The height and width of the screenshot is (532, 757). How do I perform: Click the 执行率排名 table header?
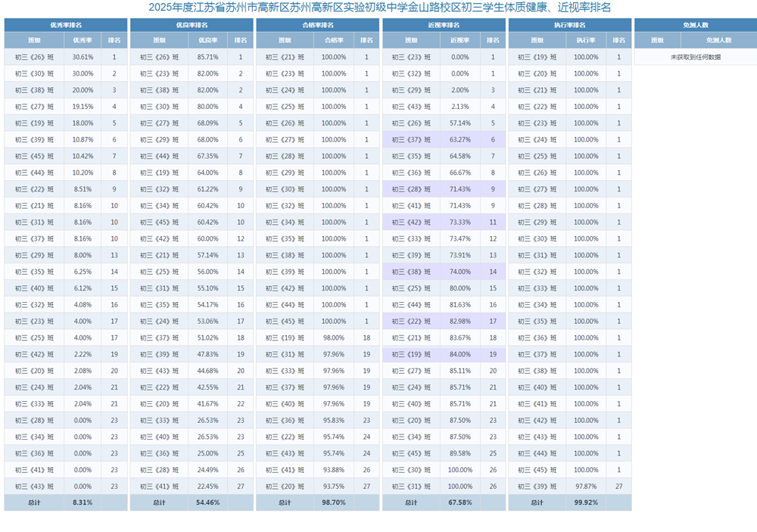pyautogui.click(x=570, y=25)
